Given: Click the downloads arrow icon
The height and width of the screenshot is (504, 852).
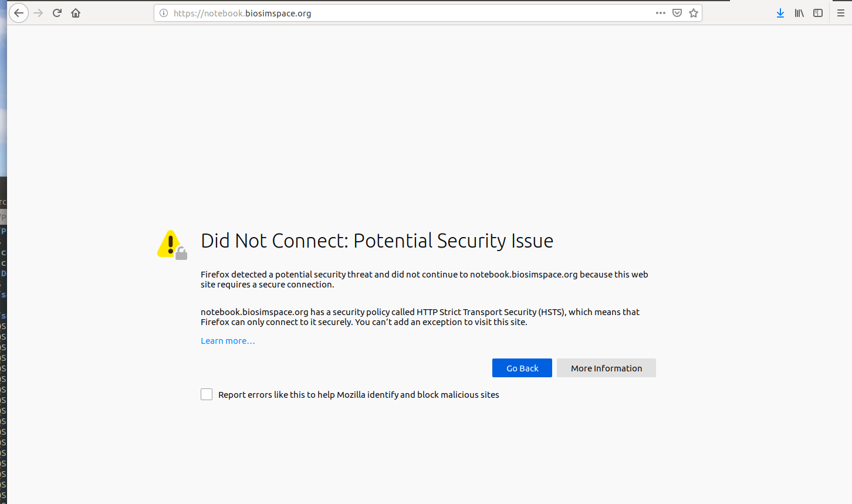Looking at the screenshot, I should 780,12.
